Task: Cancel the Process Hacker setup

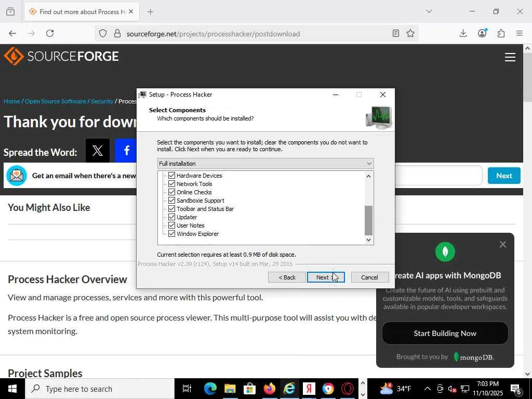Action: (369, 277)
